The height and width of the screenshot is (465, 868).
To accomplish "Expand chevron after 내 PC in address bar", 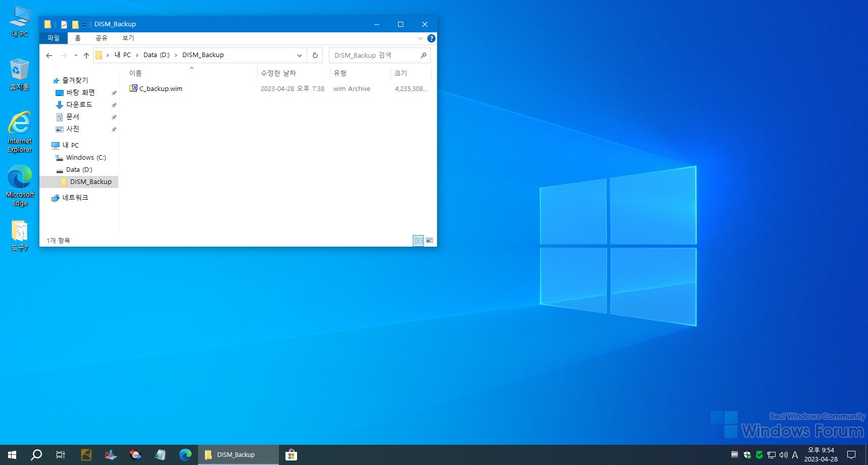I will (x=137, y=55).
